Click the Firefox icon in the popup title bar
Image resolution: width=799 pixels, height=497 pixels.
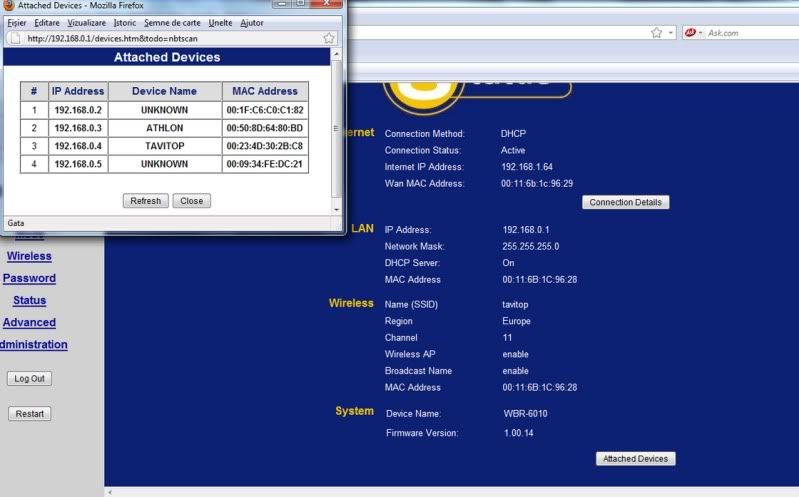tap(8, 6)
